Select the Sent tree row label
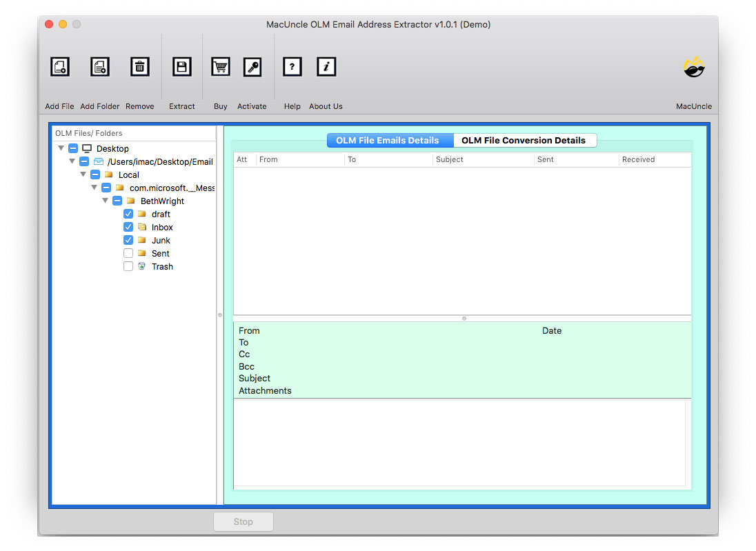 [161, 254]
